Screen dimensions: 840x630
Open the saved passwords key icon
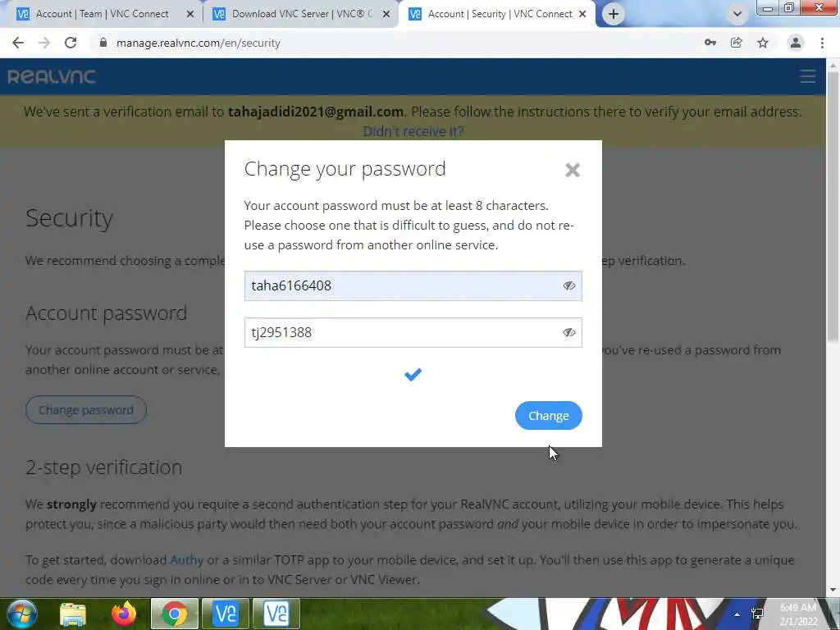(x=710, y=43)
